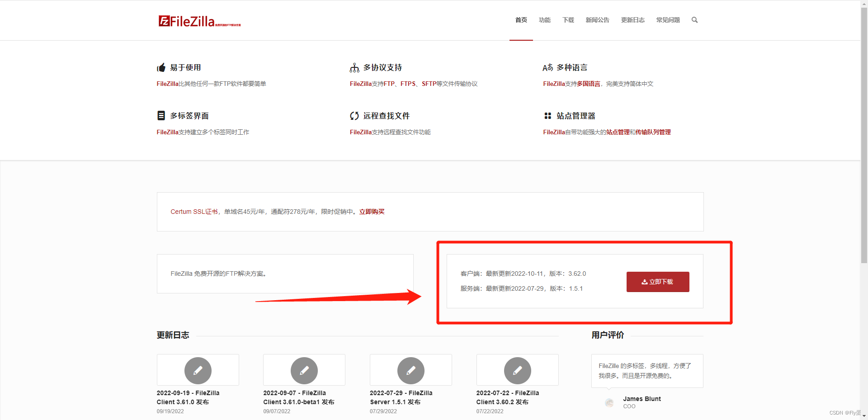Open 2022-09-19 FileZilla Client 3.61.0 发布 post

[x=188, y=397]
